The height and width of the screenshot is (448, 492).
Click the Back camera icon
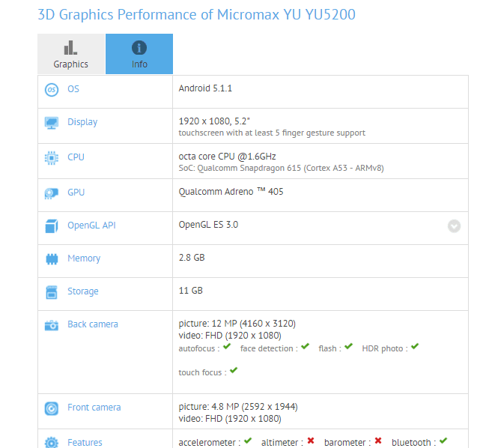52,325
